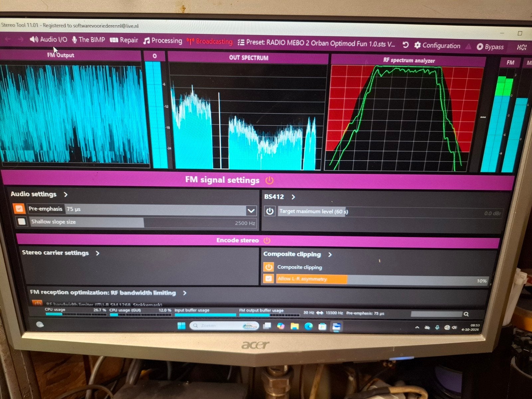Open the Audio I/O tab
This screenshot has width=532, height=399.
(49, 40)
